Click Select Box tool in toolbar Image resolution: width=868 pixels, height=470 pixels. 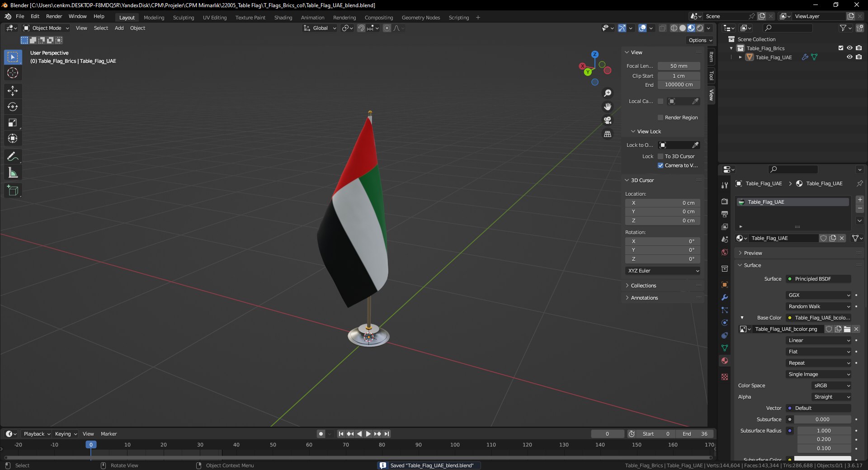click(13, 57)
